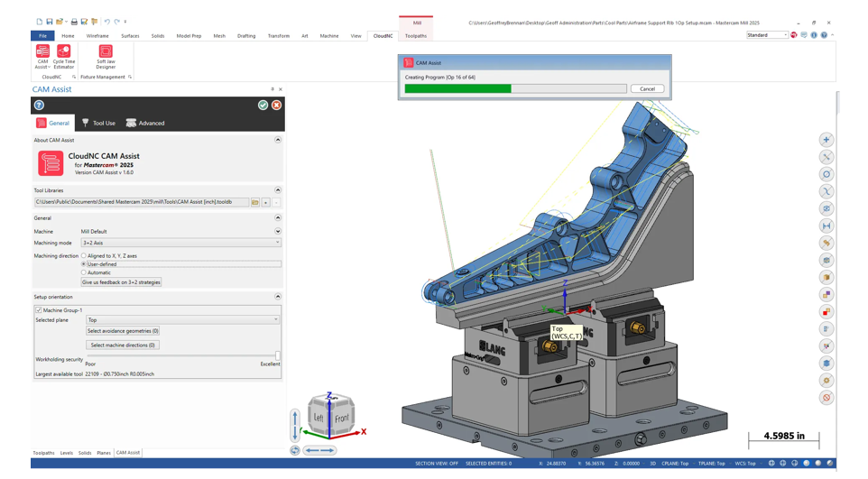Image resolution: width=868 pixels, height=479 pixels.
Task: Toggle the Machine Group-1 checkbox
Action: tap(38, 310)
